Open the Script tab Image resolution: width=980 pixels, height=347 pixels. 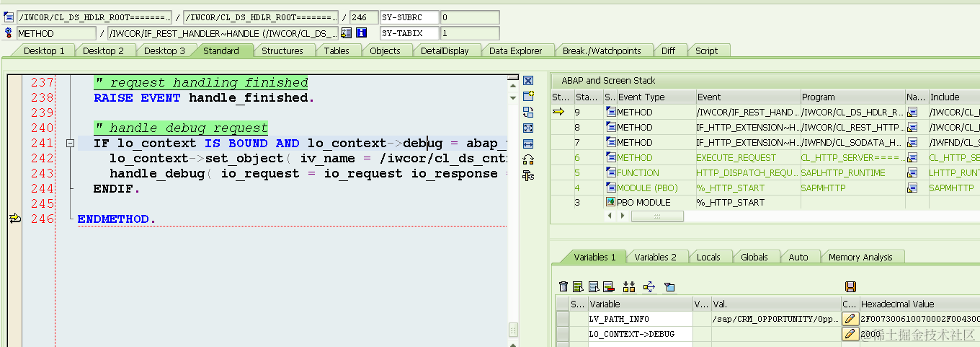click(x=706, y=50)
